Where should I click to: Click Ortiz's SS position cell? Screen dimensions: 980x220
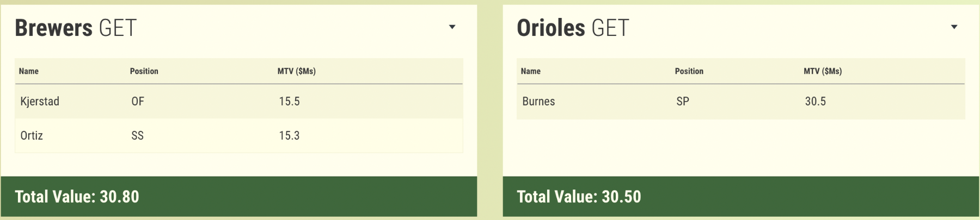(137, 136)
